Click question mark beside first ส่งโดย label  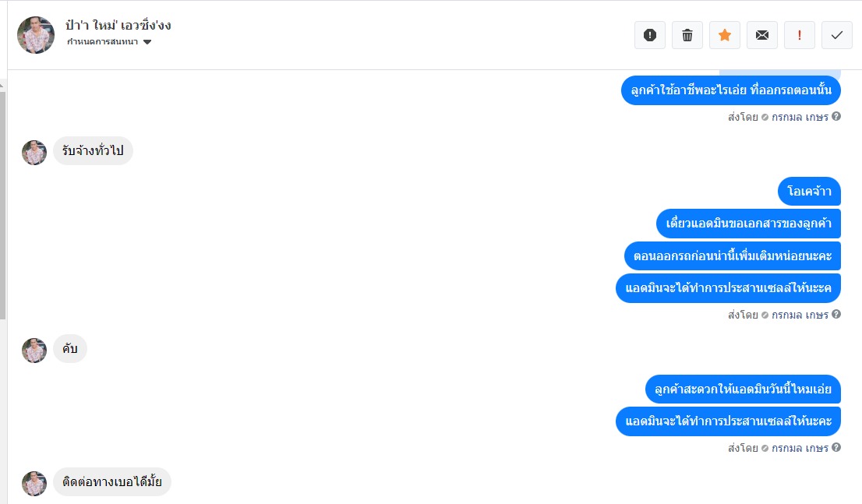[x=836, y=116]
